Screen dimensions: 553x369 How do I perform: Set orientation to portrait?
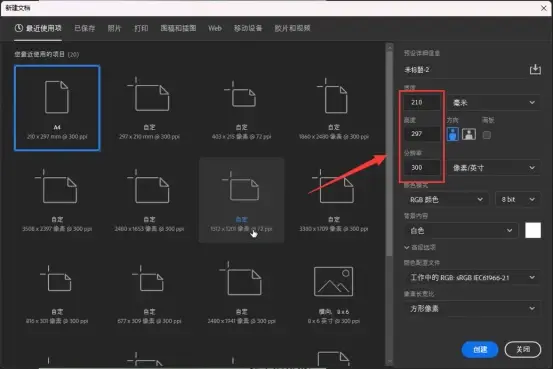(453, 134)
